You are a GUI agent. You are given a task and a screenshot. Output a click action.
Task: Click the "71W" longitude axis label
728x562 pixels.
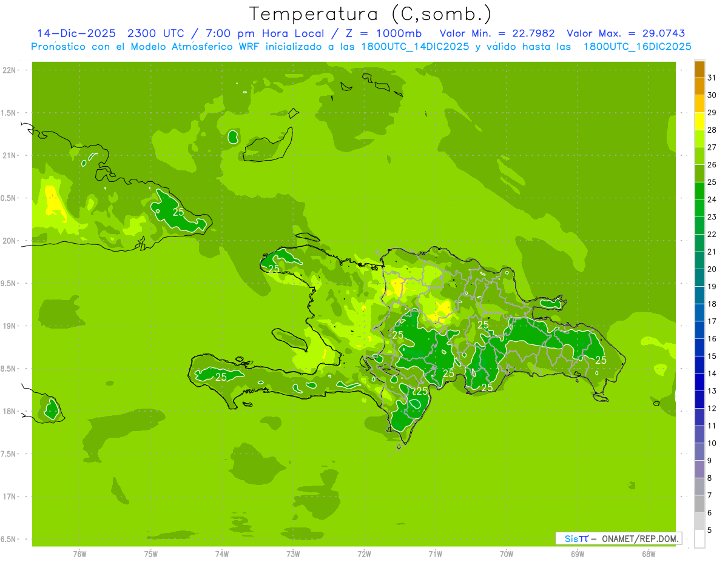(435, 554)
